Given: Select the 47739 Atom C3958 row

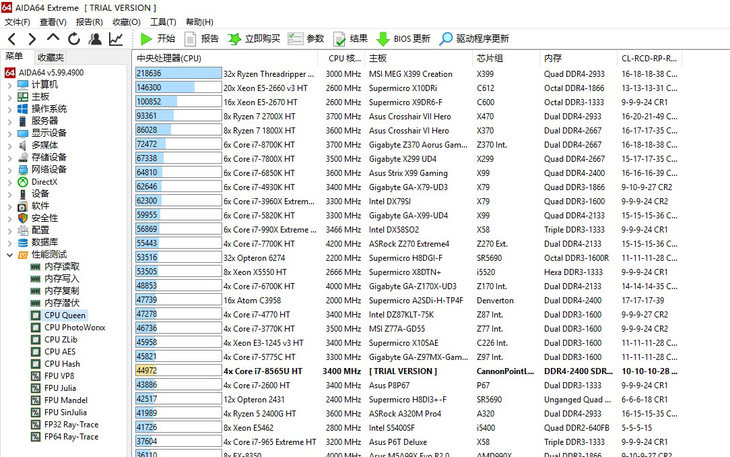Looking at the screenshot, I should [406, 300].
